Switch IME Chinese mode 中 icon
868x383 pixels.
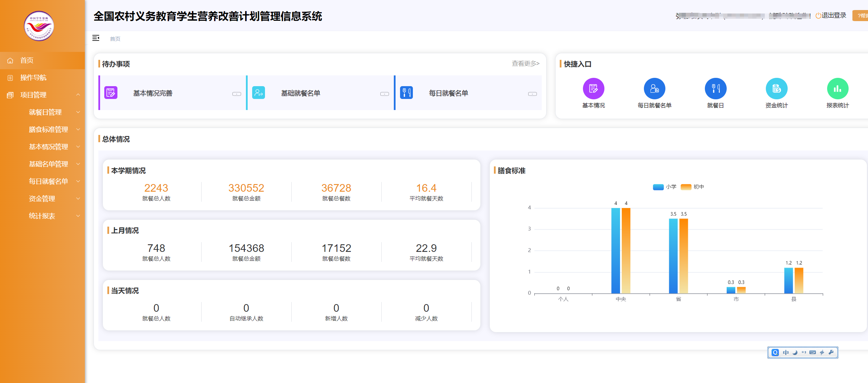coord(786,353)
